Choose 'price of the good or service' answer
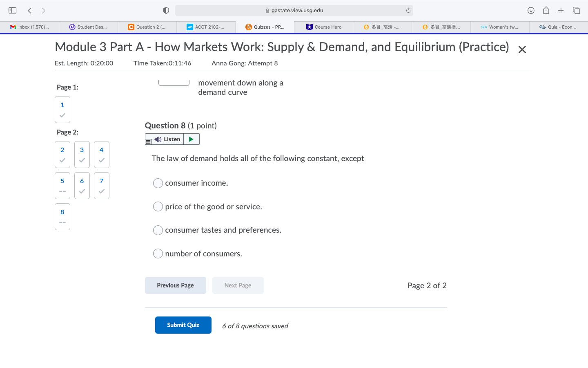 158,206
